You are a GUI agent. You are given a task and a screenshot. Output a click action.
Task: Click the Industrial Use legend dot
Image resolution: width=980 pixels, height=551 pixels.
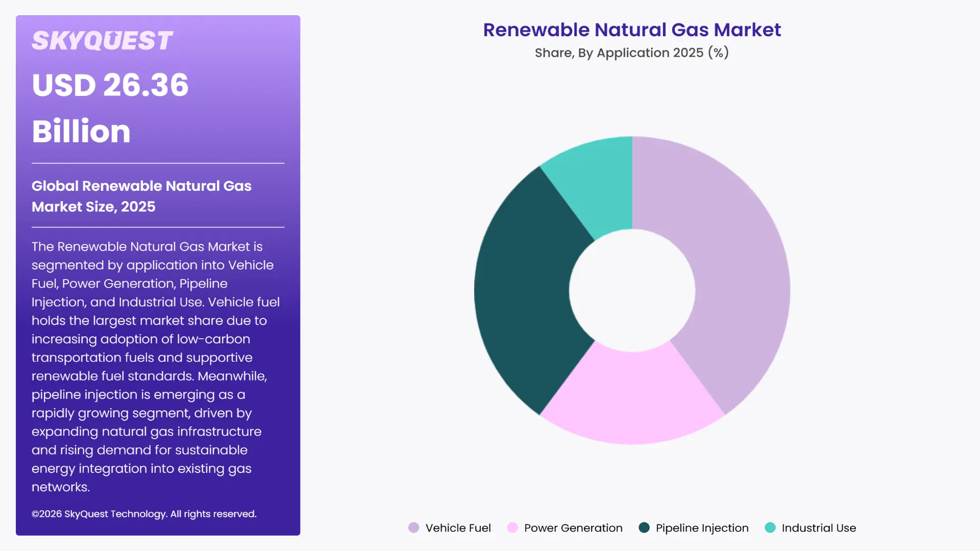770,528
